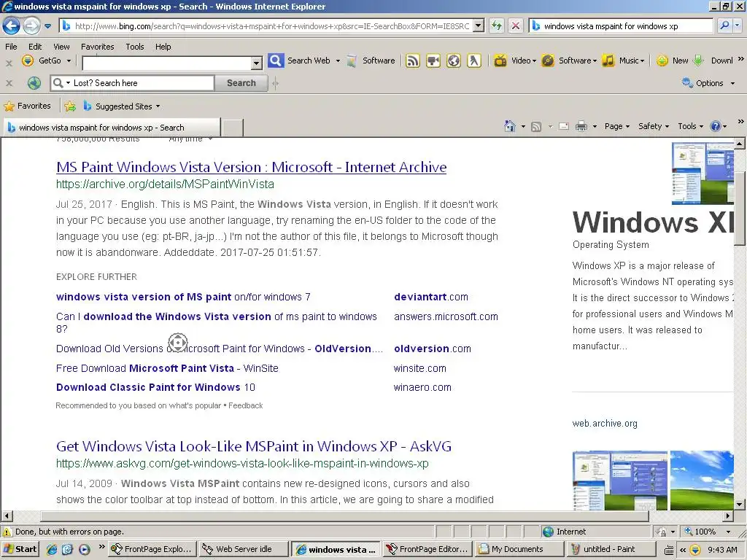Click the blue Help question mark icon
The height and width of the screenshot is (560, 747).
[715, 126]
